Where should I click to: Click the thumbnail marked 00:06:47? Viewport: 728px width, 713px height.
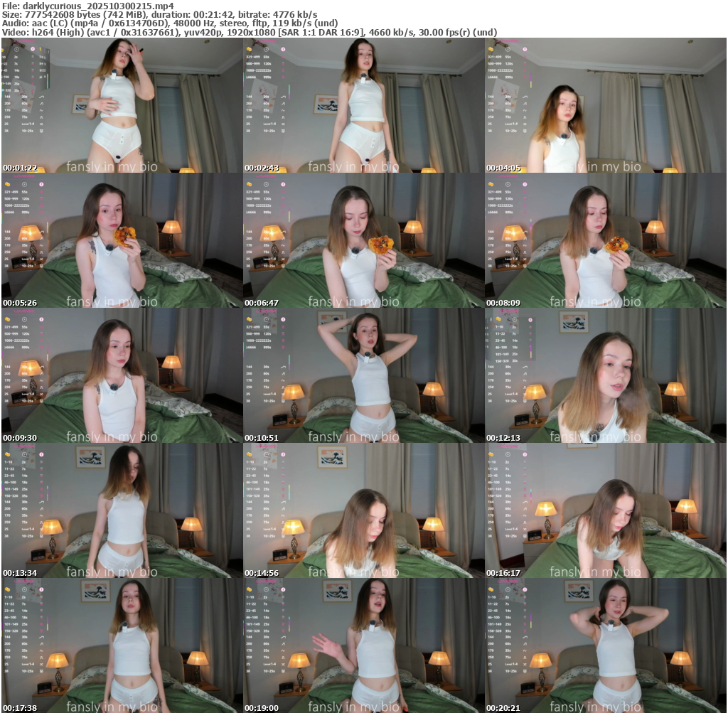pyautogui.click(x=364, y=240)
